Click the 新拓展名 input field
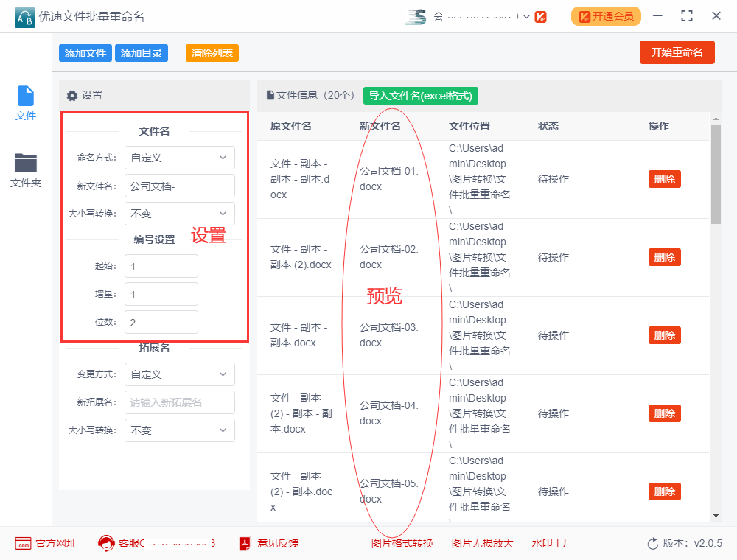Screen dimensions: 737x560 click(x=180, y=402)
